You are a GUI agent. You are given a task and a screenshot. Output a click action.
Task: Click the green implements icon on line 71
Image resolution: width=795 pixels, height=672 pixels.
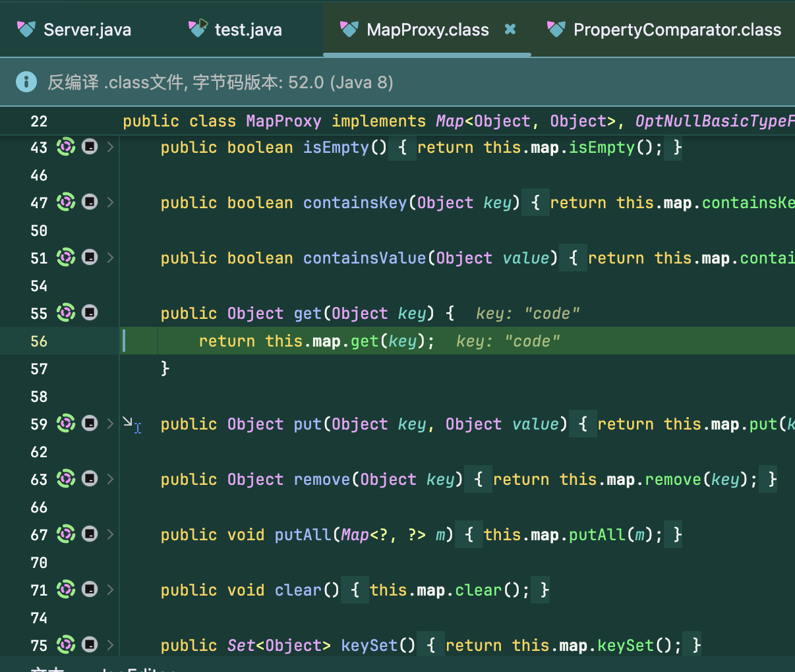pos(65,590)
